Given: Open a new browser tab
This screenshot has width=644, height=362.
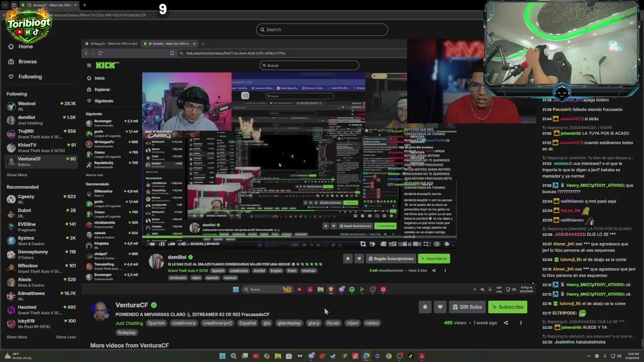Looking at the screenshot, I should (84, 5).
